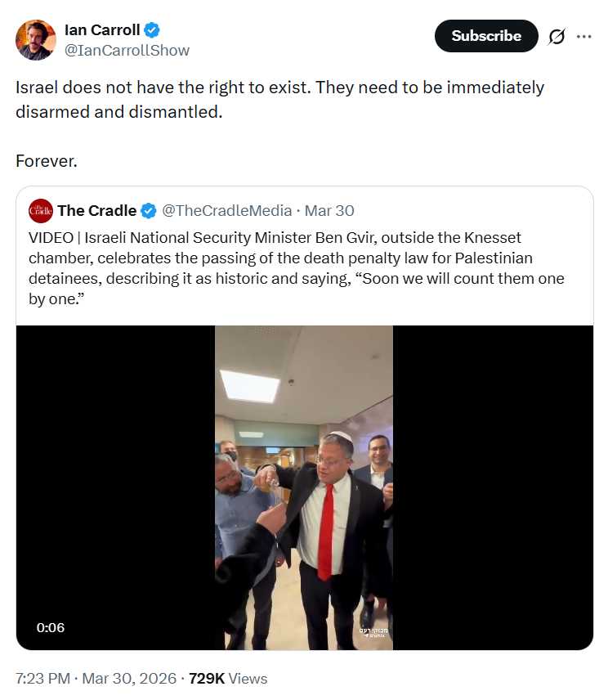View the 729K Views analytics

(227, 679)
